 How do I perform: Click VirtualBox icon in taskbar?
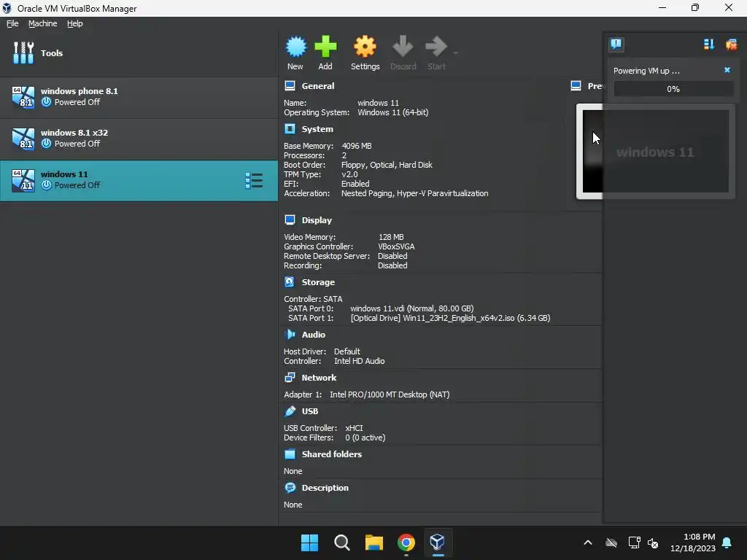pyautogui.click(x=438, y=542)
